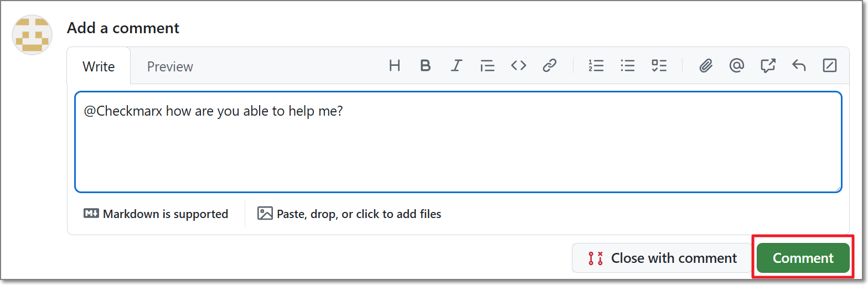
Task: Submit with the green Comment button
Action: (x=803, y=258)
